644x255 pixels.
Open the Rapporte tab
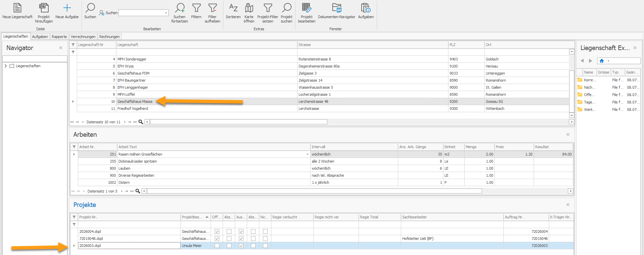tap(59, 37)
